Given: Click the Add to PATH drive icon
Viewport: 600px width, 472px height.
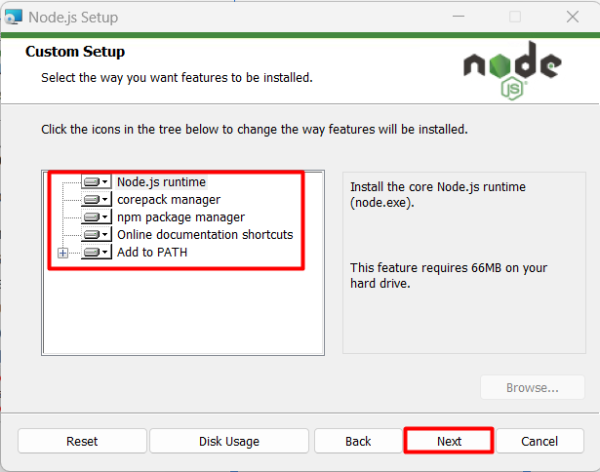Looking at the screenshot, I should [96, 253].
